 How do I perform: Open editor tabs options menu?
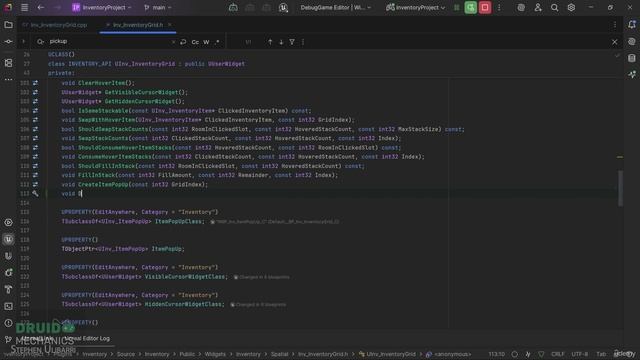615,25
